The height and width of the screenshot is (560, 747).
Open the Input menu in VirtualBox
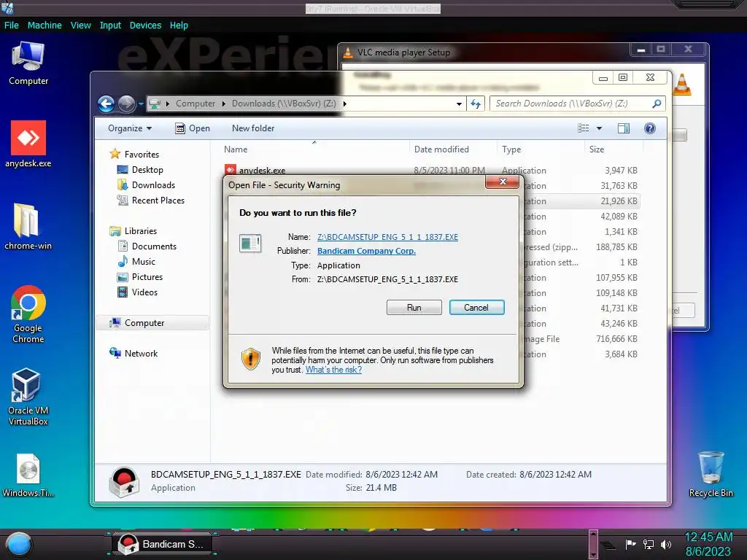click(110, 26)
